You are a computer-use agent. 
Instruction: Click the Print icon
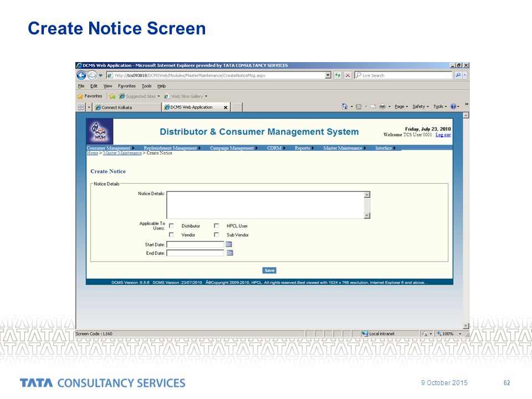tap(382, 106)
